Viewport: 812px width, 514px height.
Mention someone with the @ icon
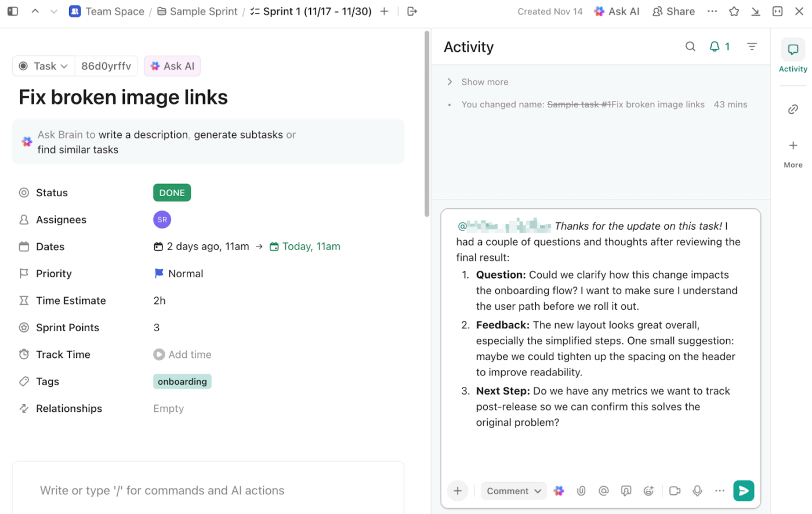(x=603, y=490)
